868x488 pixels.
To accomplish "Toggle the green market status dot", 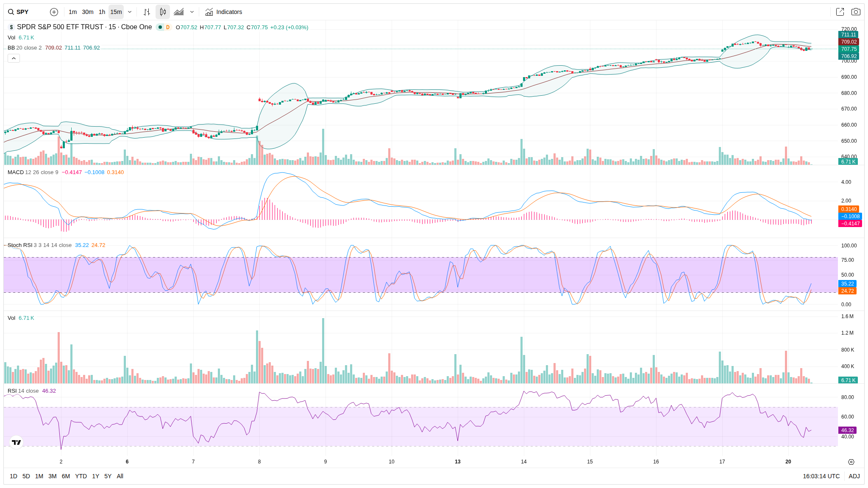I will [x=160, y=27].
